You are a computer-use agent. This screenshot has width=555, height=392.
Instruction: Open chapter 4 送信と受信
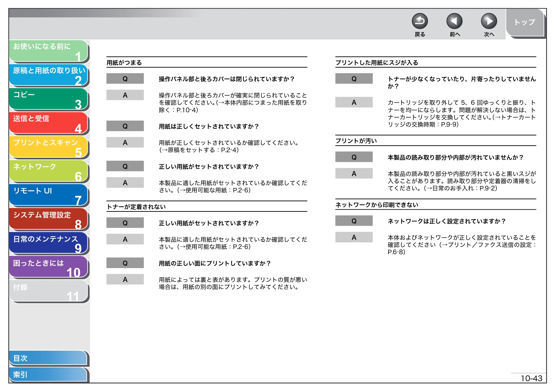[x=49, y=123]
